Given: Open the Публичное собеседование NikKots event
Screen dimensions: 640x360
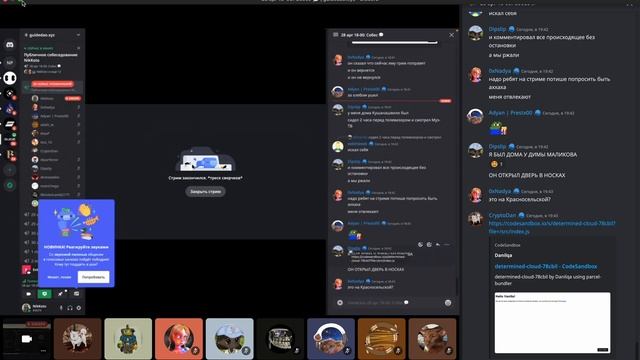Looking at the screenshot, I should click(51, 57).
